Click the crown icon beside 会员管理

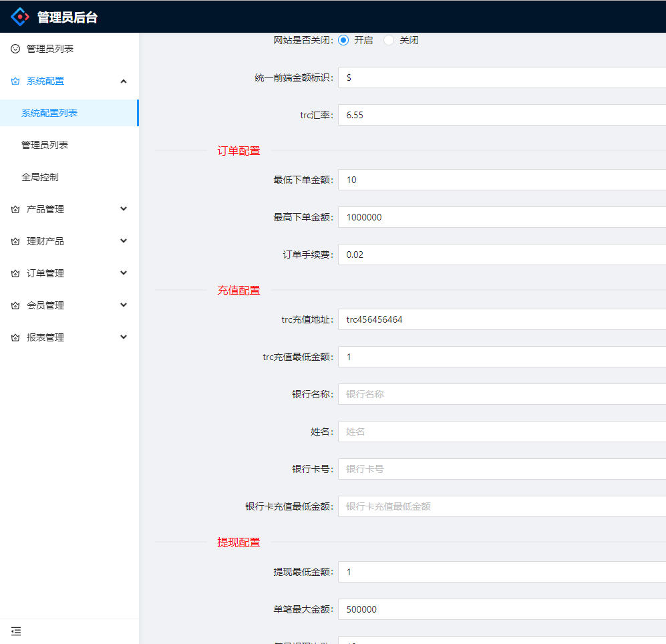(15, 306)
